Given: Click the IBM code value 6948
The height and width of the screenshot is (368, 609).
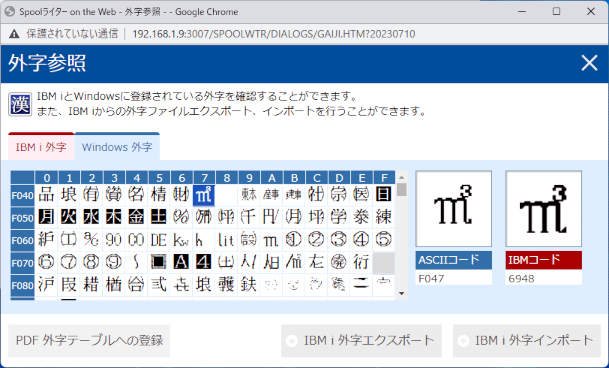Looking at the screenshot, I should tap(543, 278).
